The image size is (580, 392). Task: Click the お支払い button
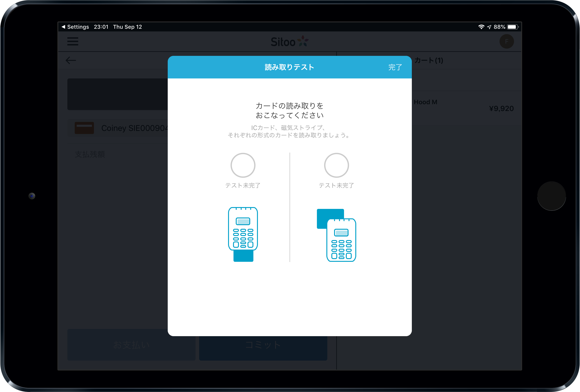132,345
